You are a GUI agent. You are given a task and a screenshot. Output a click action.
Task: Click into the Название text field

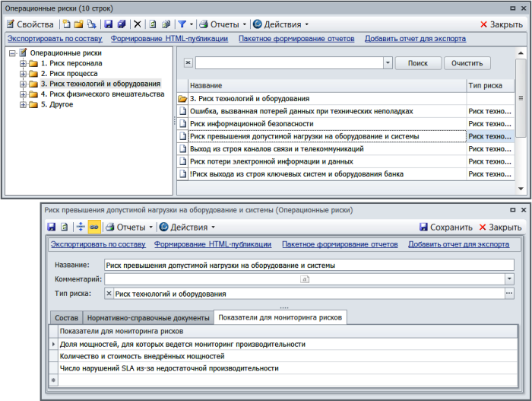(309, 266)
